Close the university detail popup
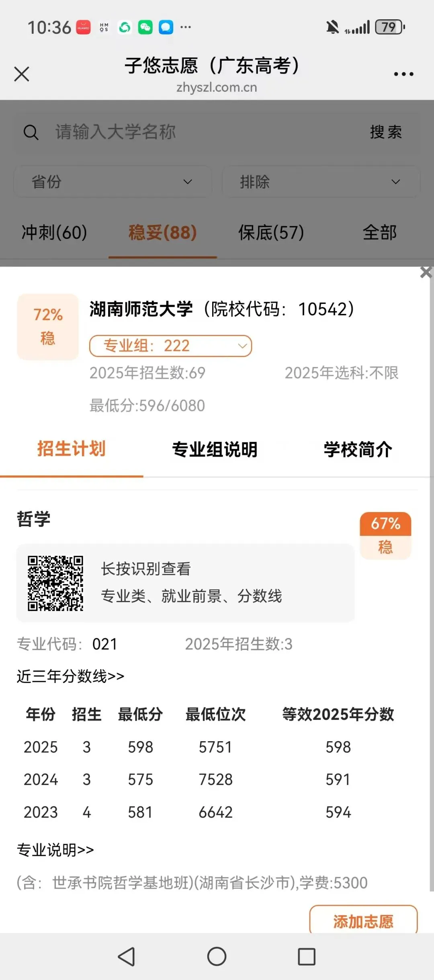The height and width of the screenshot is (980, 434). 426,273
